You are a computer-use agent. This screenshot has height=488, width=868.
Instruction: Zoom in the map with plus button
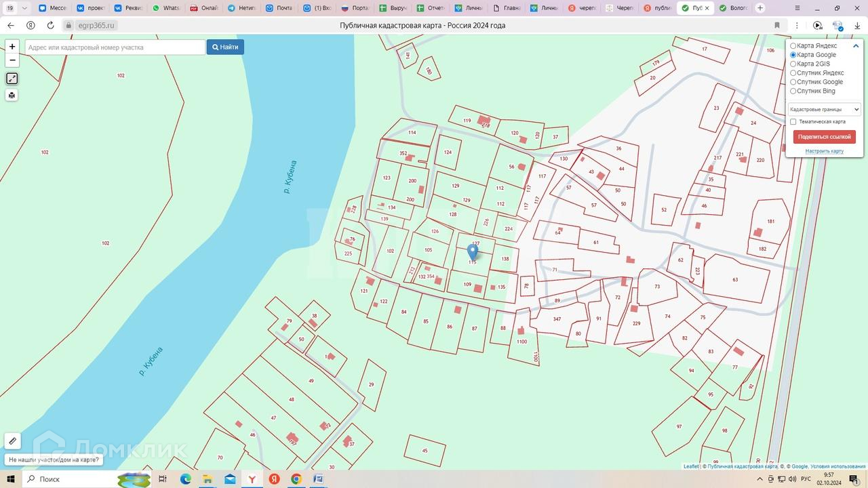(x=12, y=47)
